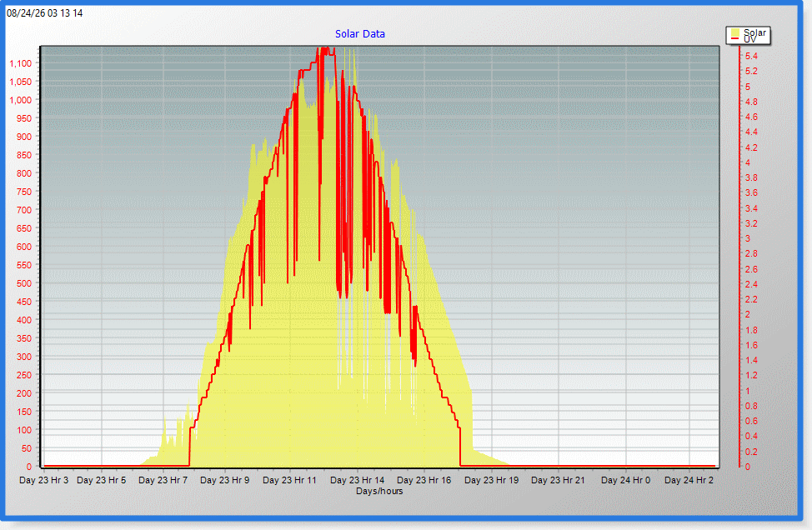This screenshot has width=812, height=530.
Task: Click left axis value 550
Action: [x=24, y=266]
